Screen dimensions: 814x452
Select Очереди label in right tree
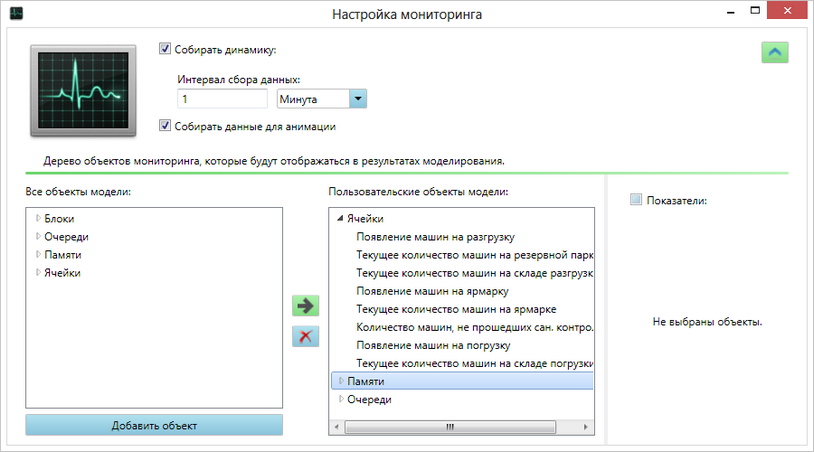(x=369, y=400)
